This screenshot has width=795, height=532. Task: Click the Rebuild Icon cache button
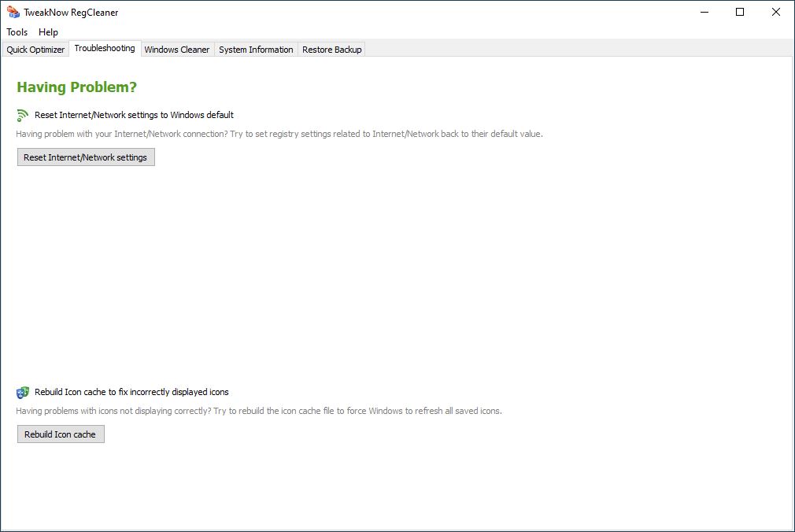pos(61,434)
